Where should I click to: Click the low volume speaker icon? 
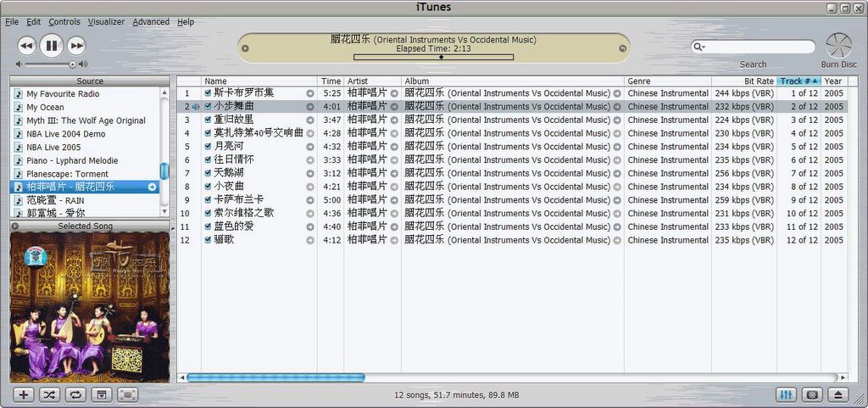tap(19, 64)
